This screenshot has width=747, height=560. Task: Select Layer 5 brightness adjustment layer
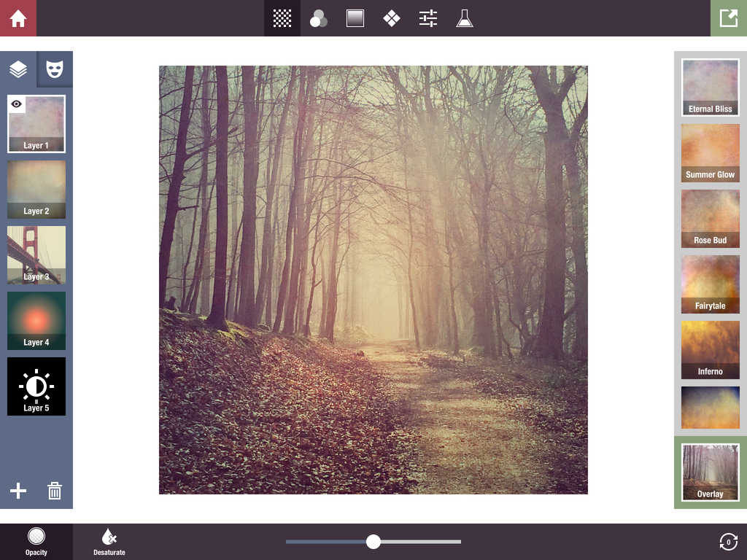click(x=36, y=386)
